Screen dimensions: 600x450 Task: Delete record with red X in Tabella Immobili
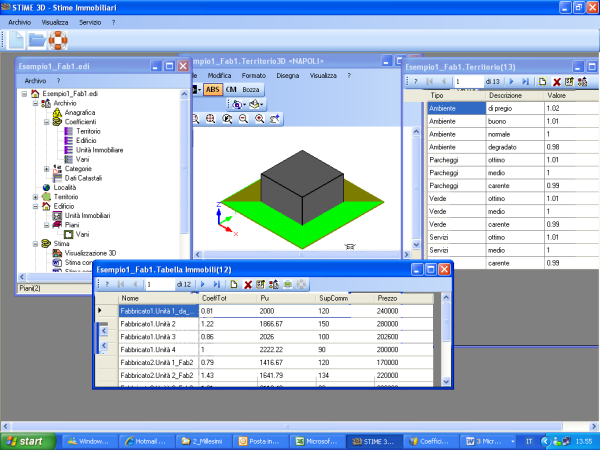click(x=248, y=285)
